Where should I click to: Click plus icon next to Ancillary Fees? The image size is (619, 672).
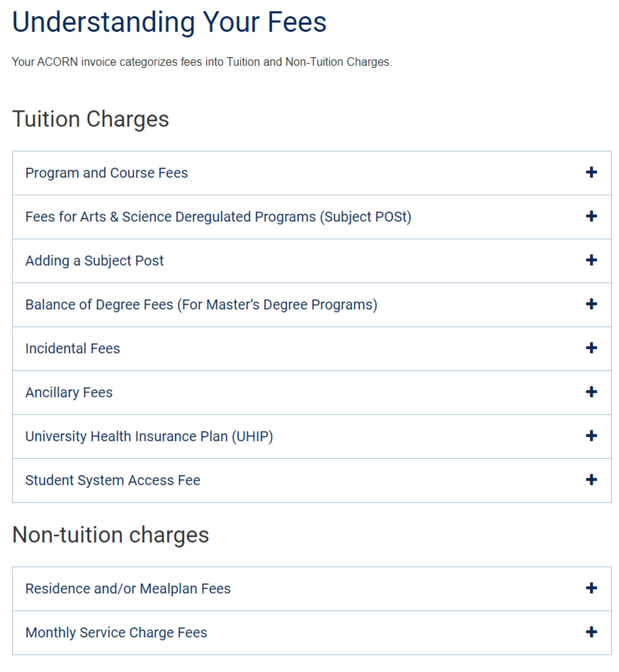591,392
